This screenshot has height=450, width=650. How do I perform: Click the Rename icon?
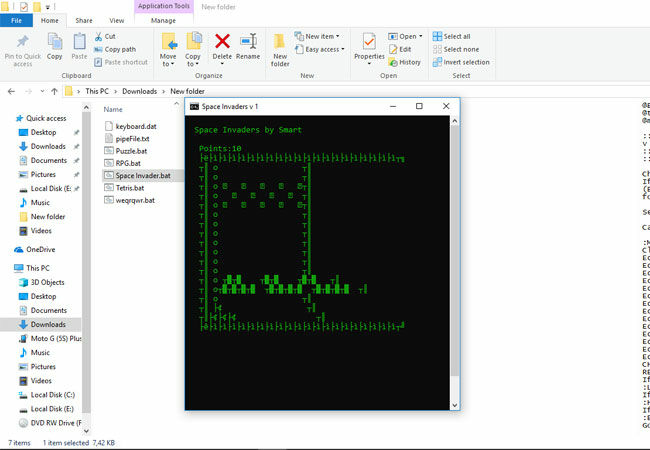click(248, 41)
